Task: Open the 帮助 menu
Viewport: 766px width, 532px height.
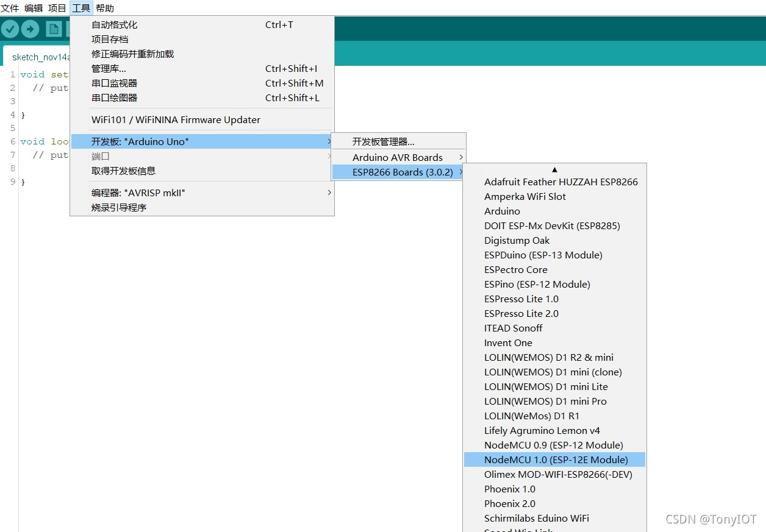Action: pos(105,8)
